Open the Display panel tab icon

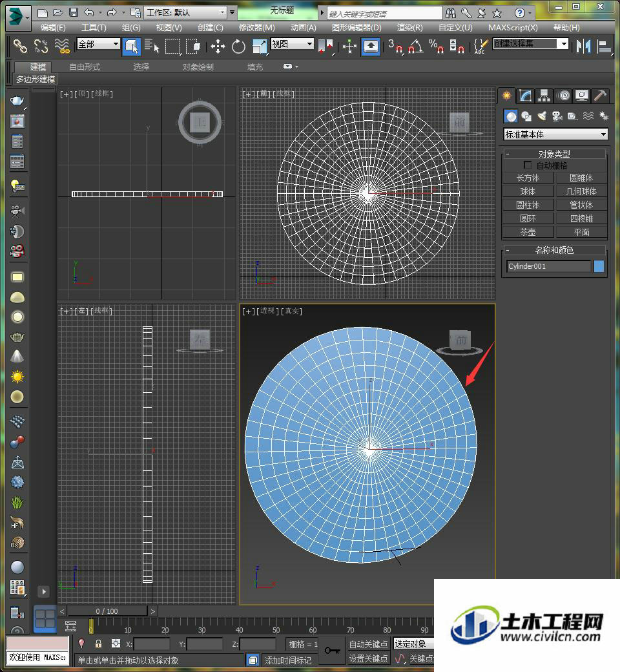(x=582, y=96)
